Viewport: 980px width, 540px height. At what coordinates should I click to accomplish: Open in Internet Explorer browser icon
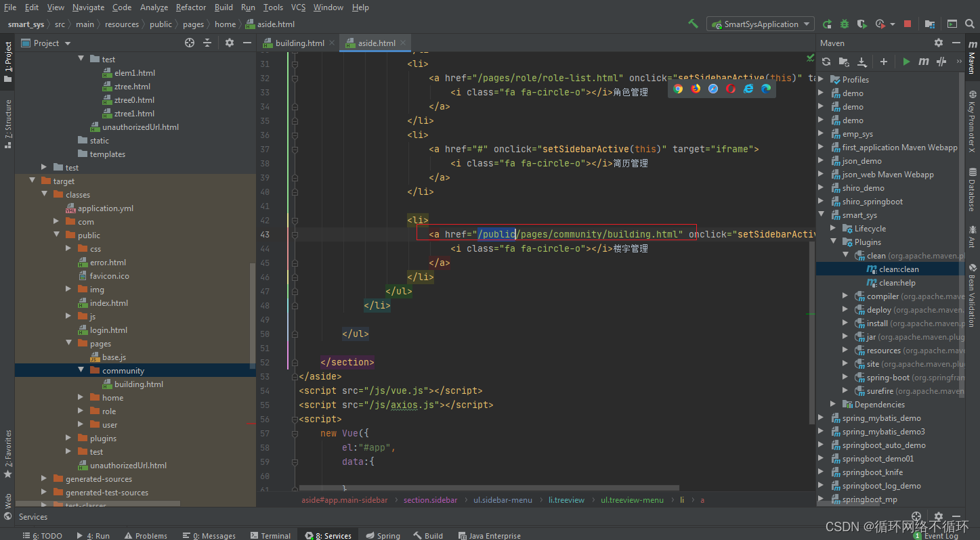[x=748, y=89]
